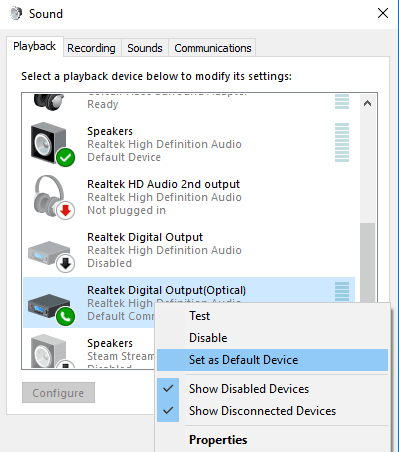
Task: Open the Communications tab
Action: [x=213, y=48]
